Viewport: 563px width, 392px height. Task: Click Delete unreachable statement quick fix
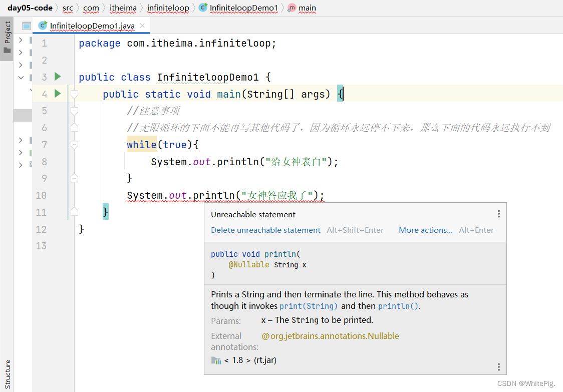(265, 230)
